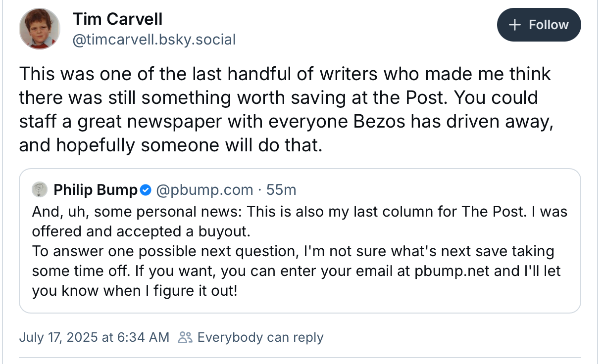
Task: Open the July 17, 2025 post timestamp
Action: [x=94, y=337]
